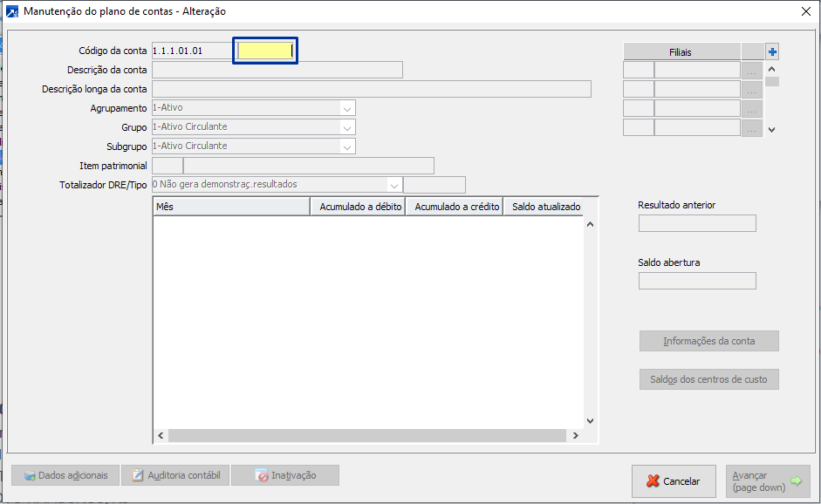Click the balance table scroll-up arrow
The image size is (821, 504).
coord(590,224)
